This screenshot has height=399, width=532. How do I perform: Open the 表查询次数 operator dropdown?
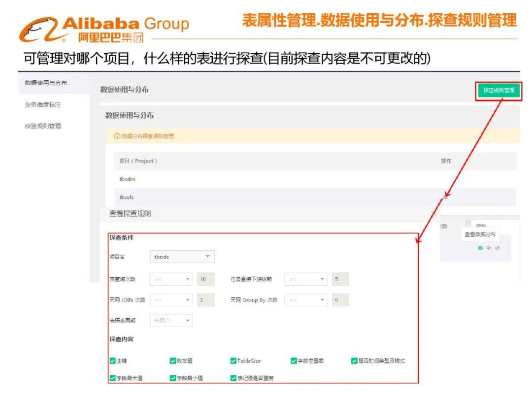point(171,279)
